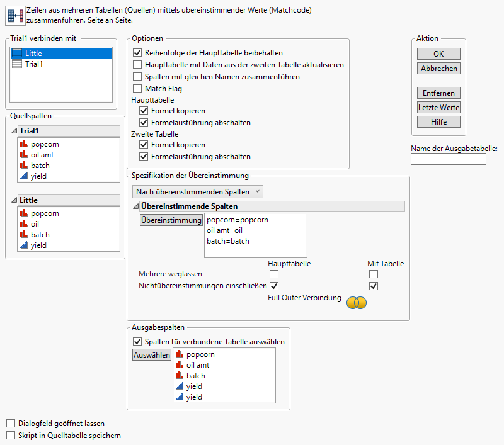Click batch nominal icon in Trial1 columns
The image size is (504, 445).
[24, 165]
